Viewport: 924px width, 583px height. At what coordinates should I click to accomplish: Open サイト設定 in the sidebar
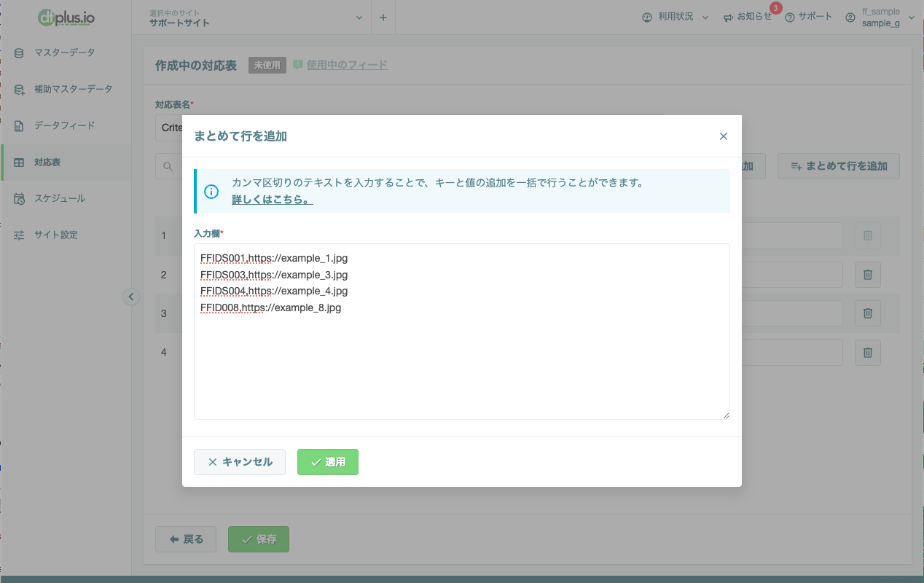[66, 235]
